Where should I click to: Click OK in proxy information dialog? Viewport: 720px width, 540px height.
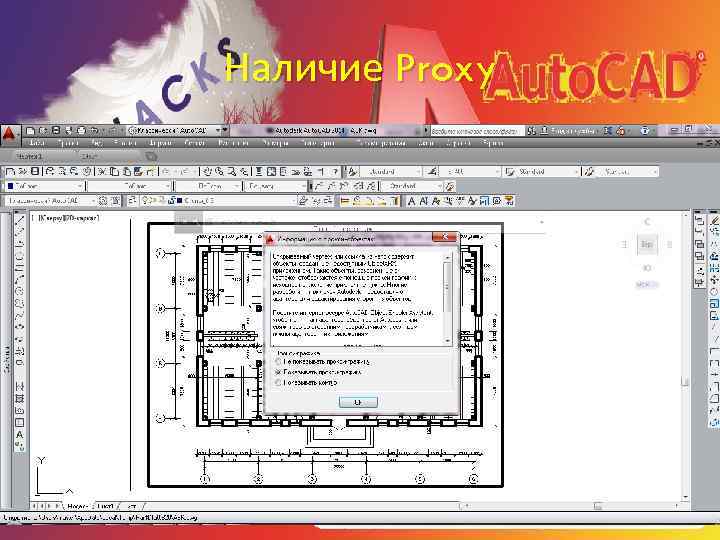click(358, 402)
